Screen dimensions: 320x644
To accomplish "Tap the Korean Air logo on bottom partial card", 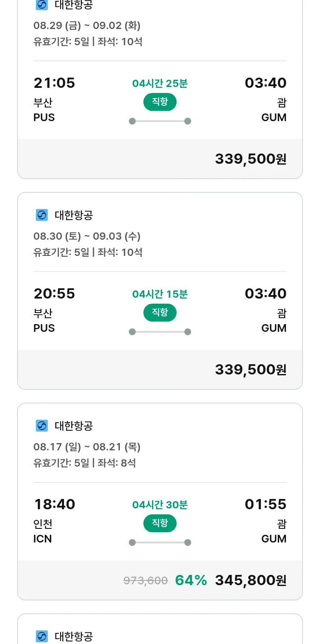I will pos(41,636).
